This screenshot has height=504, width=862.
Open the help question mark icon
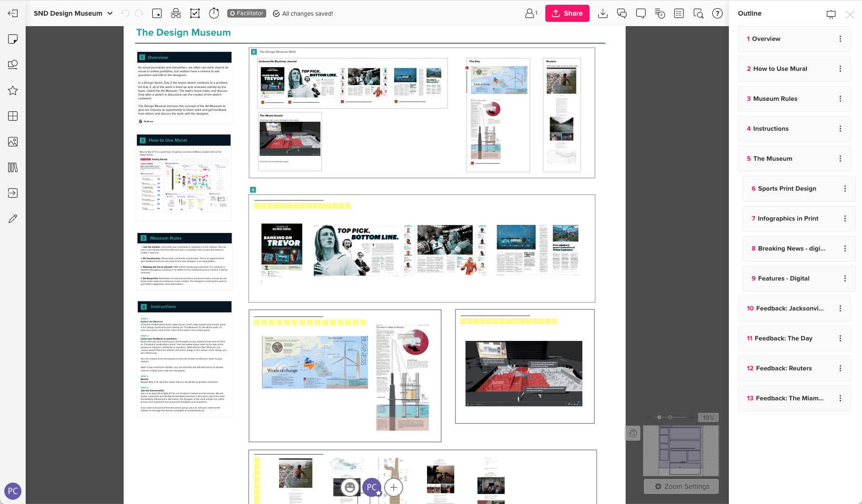(717, 13)
